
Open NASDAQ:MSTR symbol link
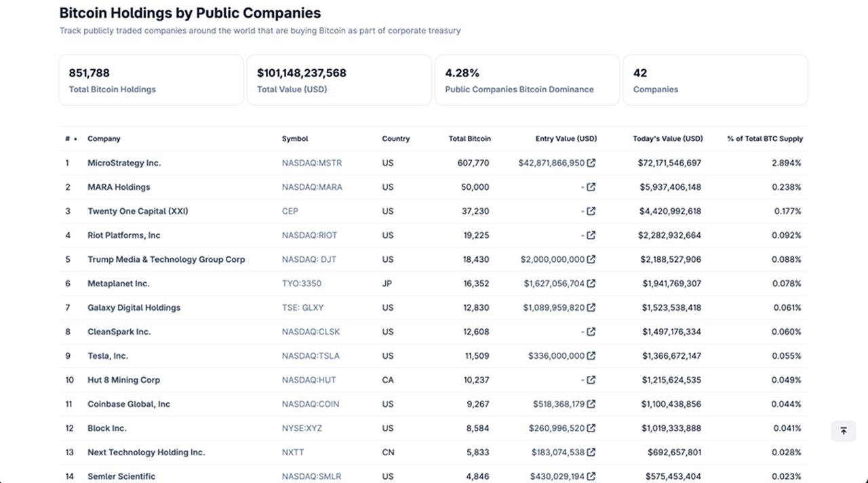tap(312, 163)
